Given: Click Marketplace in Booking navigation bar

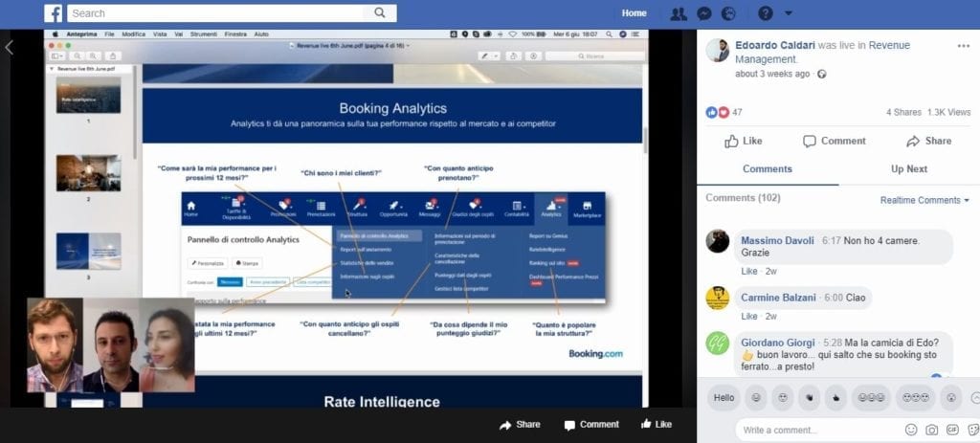Looking at the screenshot, I should coord(587,210).
